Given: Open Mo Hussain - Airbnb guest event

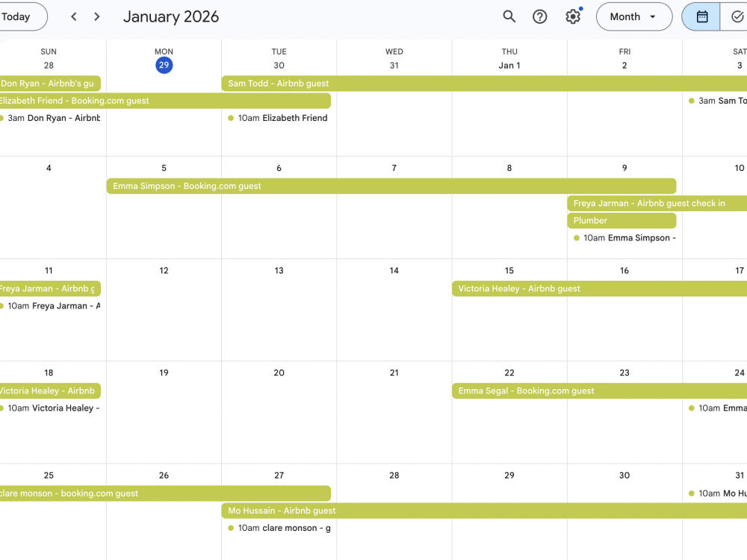Looking at the screenshot, I should pos(484,511).
